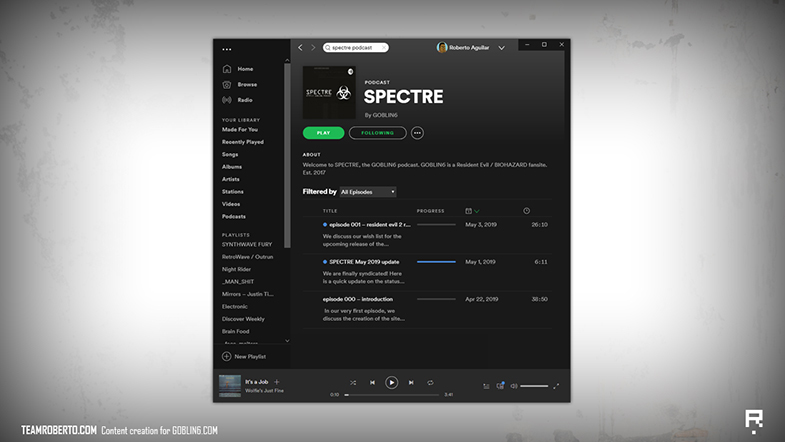Image resolution: width=785 pixels, height=442 pixels.
Task: Click the search field containing spectre podcast
Action: 355,48
